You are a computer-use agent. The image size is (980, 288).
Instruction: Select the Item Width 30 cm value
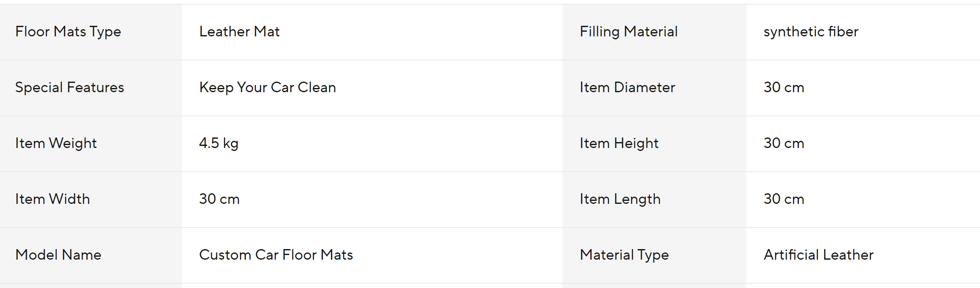220,199
